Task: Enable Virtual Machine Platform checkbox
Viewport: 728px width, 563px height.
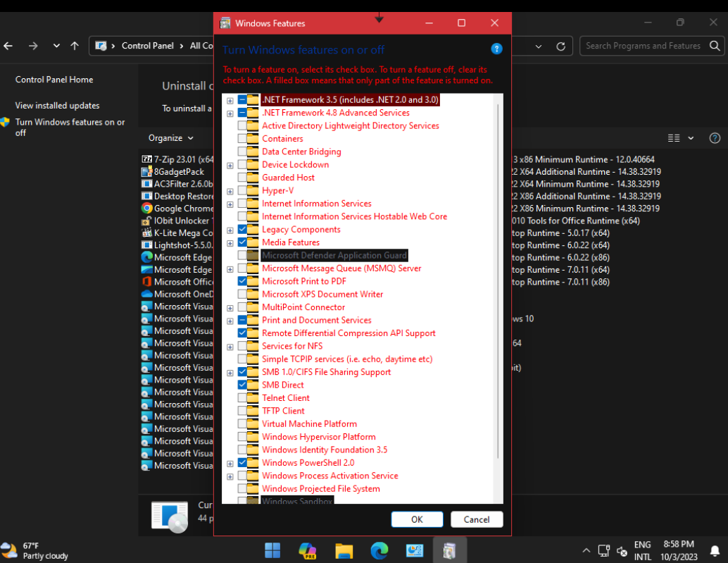Action: [x=242, y=423]
